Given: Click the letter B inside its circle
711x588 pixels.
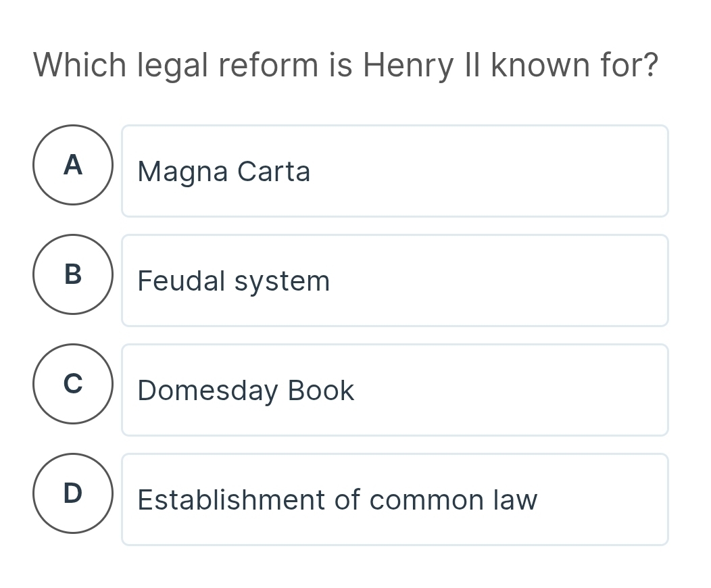Looking at the screenshot, I should pos(73,274).
